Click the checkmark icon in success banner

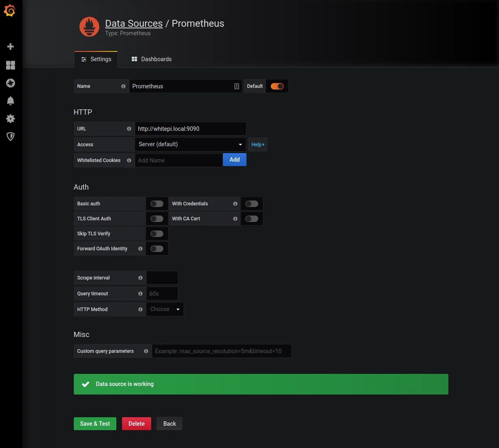click(86, 384)
